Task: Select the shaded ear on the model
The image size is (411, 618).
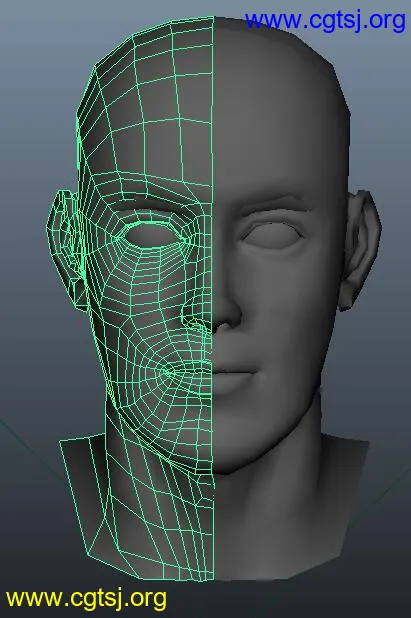Action: pyautogui.click(x=361, y=249)
